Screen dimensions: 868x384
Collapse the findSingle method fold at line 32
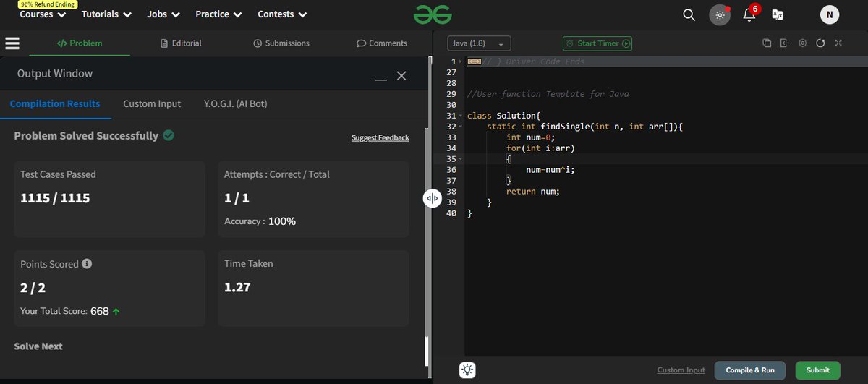[x=461, y=127]
